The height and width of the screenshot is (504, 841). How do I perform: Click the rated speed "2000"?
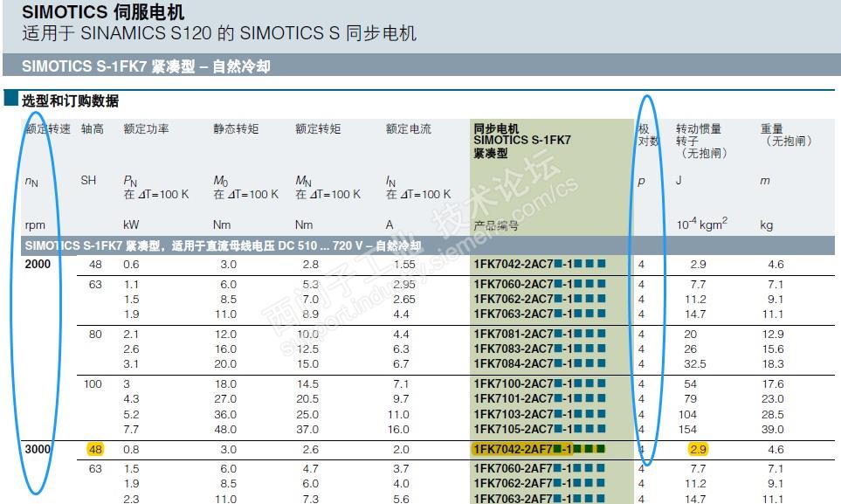click(38, 264)
